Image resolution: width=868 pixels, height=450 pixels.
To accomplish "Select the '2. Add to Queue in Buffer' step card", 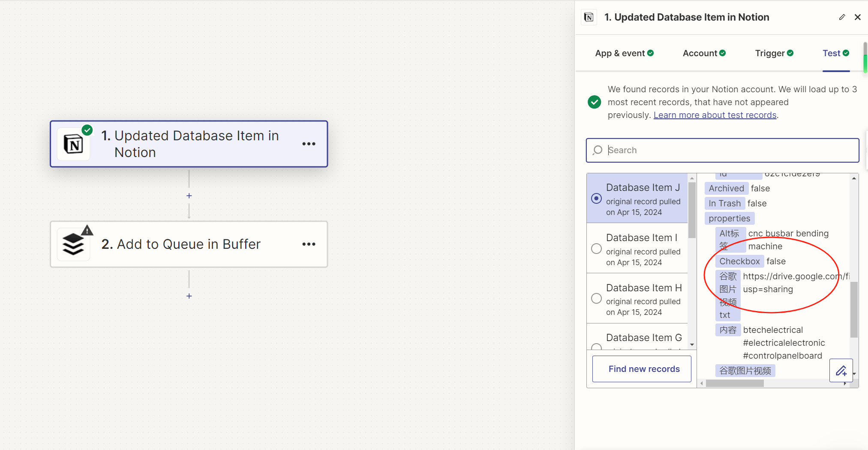I will pos(189,245).
